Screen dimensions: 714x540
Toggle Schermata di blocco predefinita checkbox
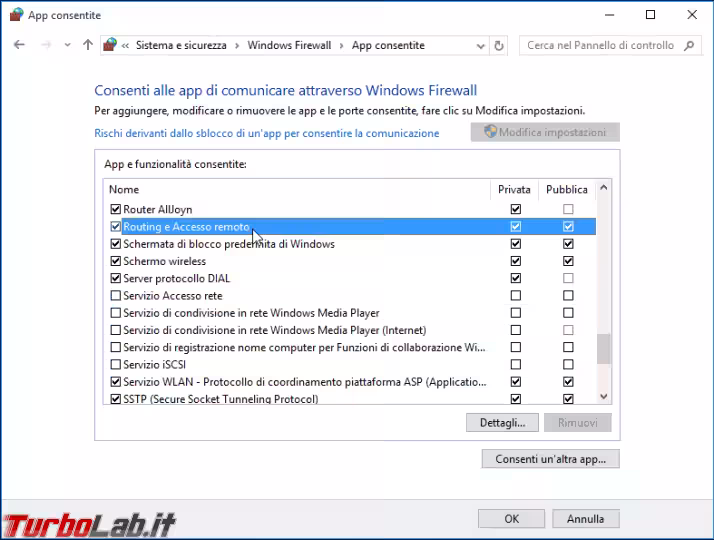point(116,244)
